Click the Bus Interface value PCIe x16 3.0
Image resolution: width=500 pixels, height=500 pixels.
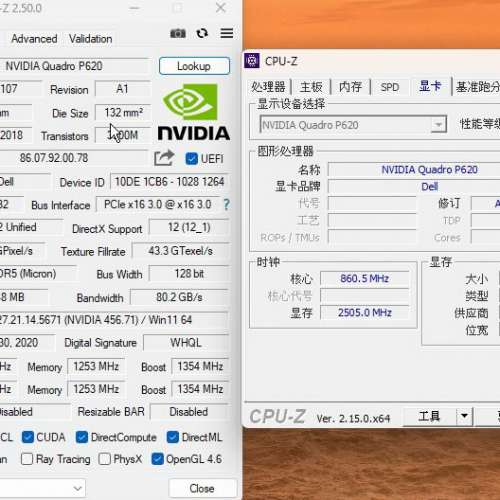point(158,204)
